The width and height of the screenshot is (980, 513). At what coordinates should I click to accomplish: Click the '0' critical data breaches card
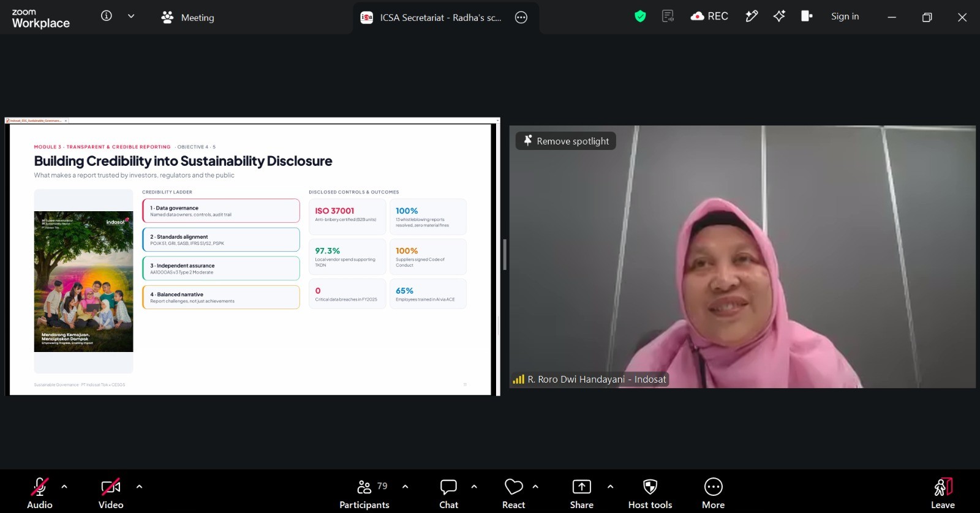[x=347, y=294]
